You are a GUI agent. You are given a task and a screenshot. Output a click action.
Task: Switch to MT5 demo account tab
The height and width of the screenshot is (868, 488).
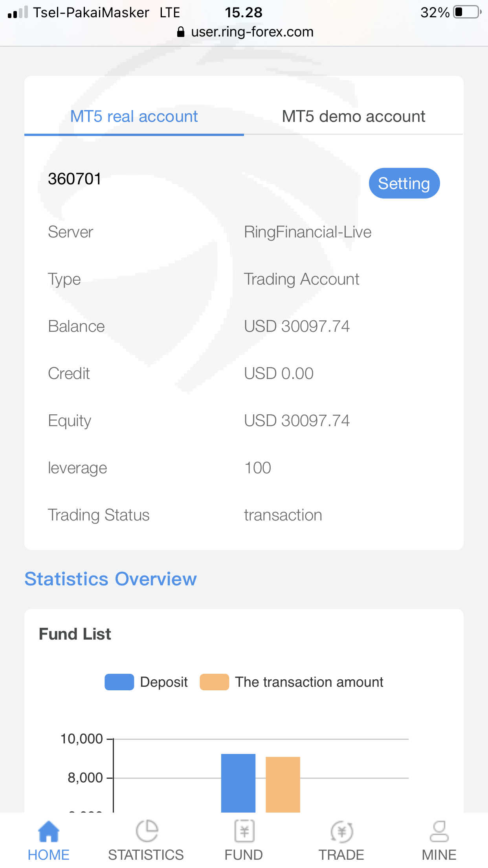click(x=353, y=116)
